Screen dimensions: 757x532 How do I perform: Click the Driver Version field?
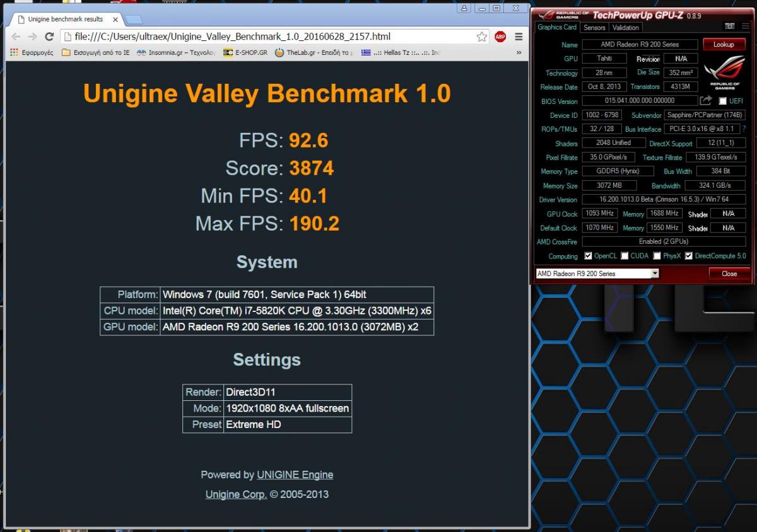point(664,199)
